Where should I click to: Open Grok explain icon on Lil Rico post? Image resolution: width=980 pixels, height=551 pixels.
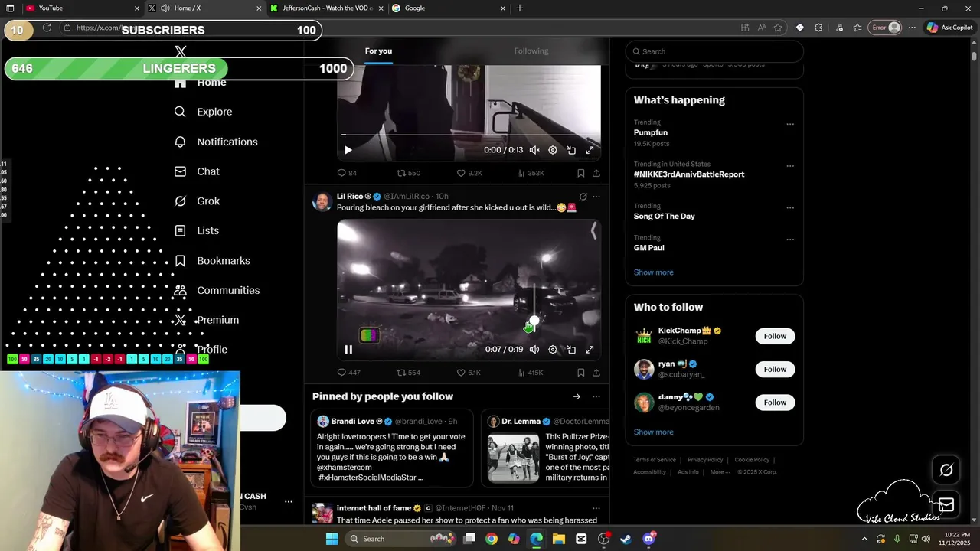click(583, 197)
